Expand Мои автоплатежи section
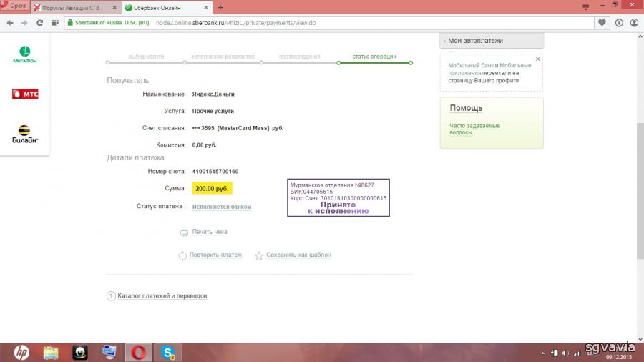The width and height of the screenshot is (644, 362). click(492, 41)
